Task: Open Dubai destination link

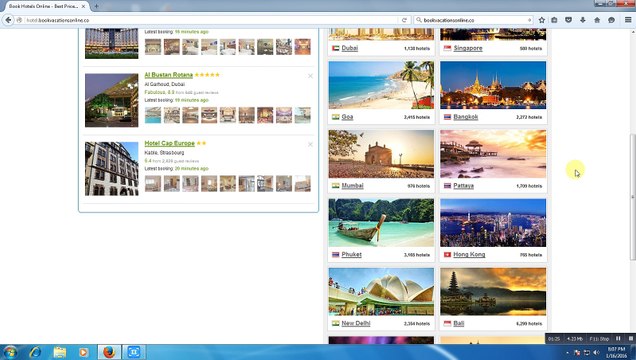Action: [x=350, y=48]
